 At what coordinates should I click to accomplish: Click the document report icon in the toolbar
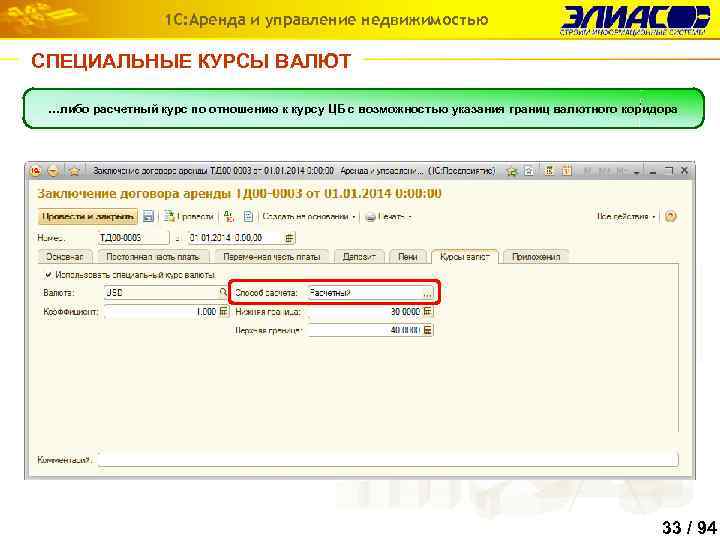click(x=248, y=216)
